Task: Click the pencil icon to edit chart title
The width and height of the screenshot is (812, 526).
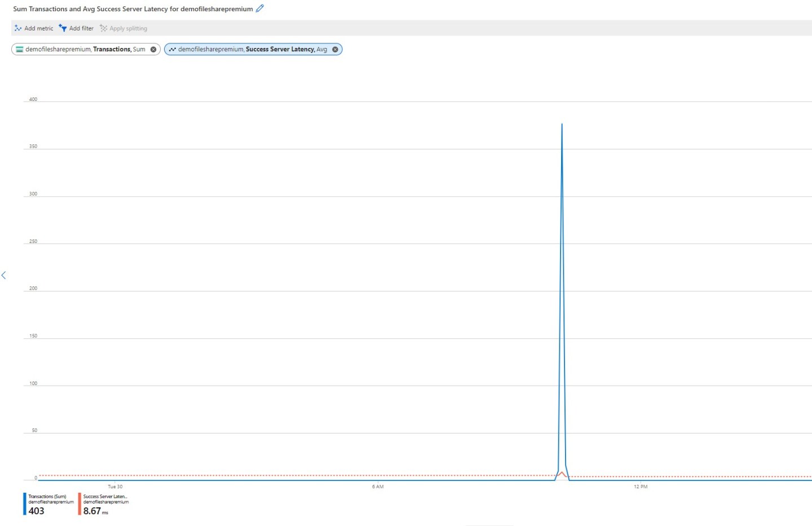Action: (259, 8)
